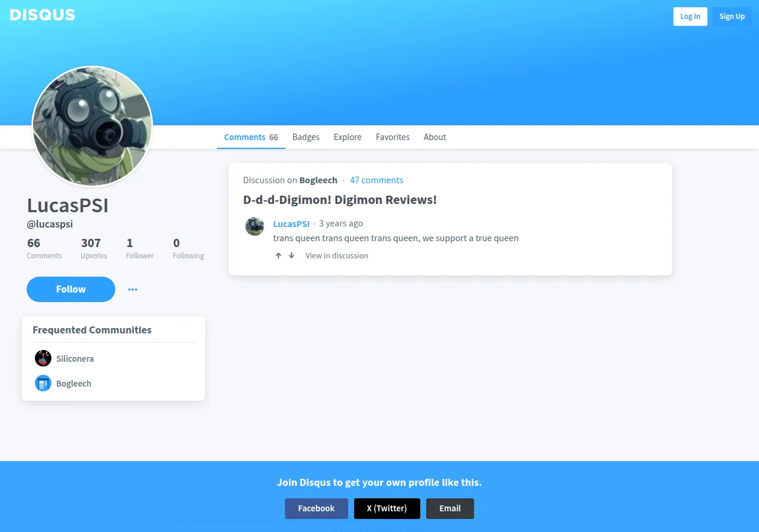The image size is (759, 532).
Task: Click the LucasPSI profile name heading
Action: (x=68, y=205)
